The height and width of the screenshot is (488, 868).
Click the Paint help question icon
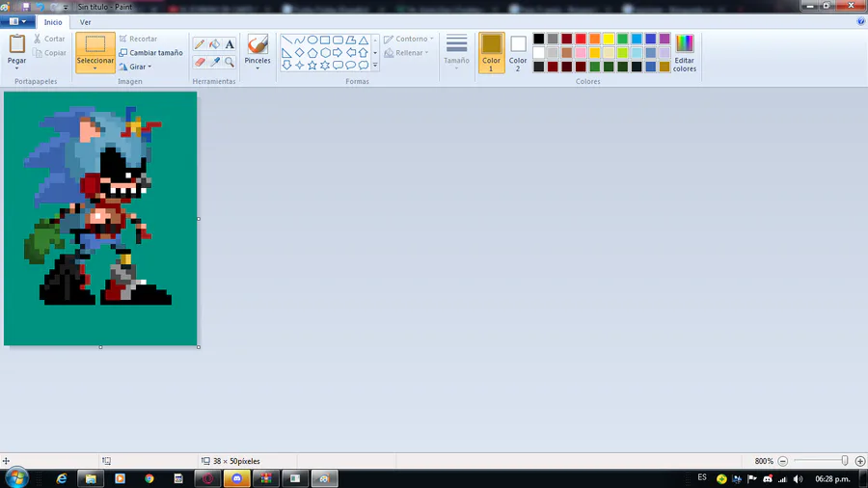[x=861, y=21]
